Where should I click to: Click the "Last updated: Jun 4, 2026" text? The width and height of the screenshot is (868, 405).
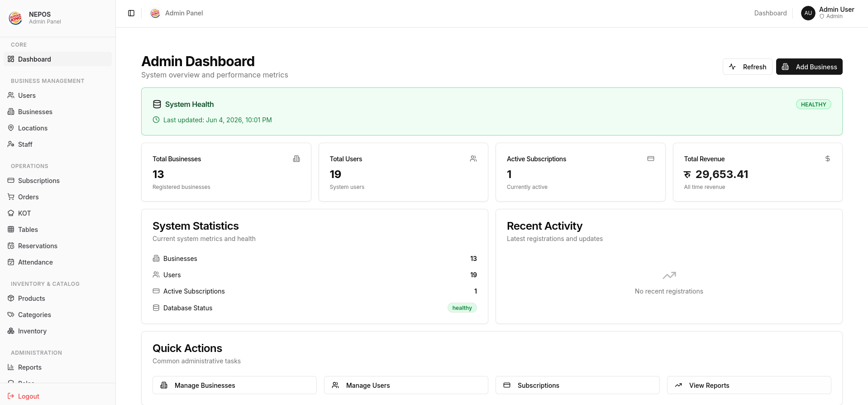tap(217, 120)
